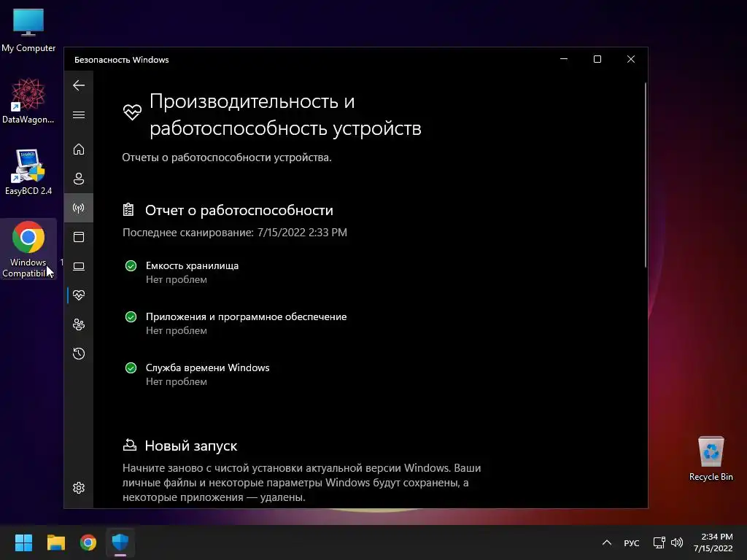This screenshot has width=747, height=560.
Task: Open EasyBCD 2.4 desktop shortcut
Action: click(x=28, y=172)
